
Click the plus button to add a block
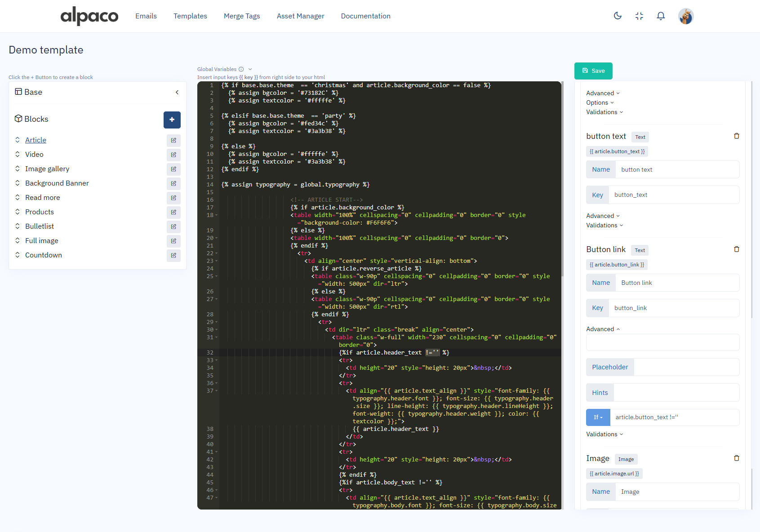[172, 120]
